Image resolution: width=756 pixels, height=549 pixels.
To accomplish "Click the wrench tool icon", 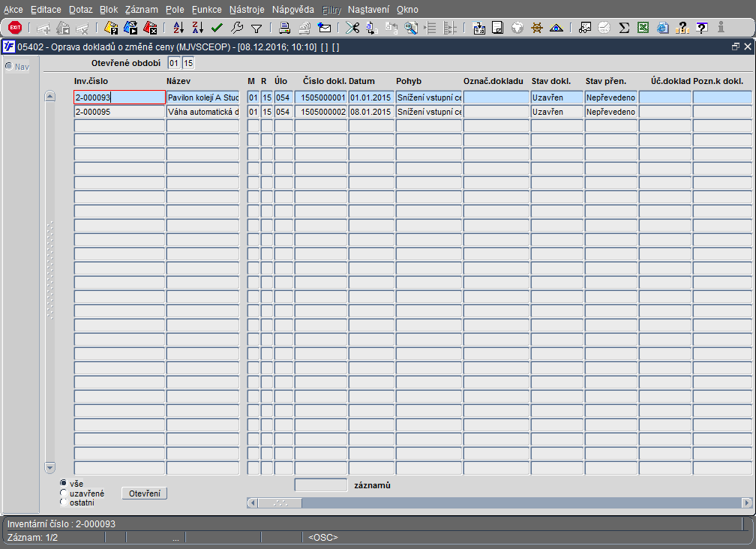I will pyautogui.click(x=237, y=28).
